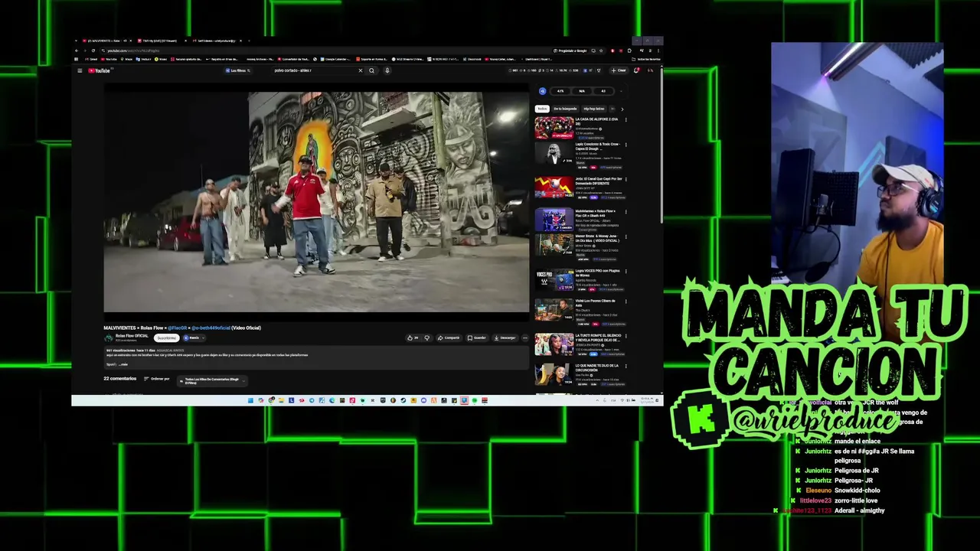Open Lapiz Conciente & Toxic Crow thumbnail

pyautogui.click(x=554, y=153)
